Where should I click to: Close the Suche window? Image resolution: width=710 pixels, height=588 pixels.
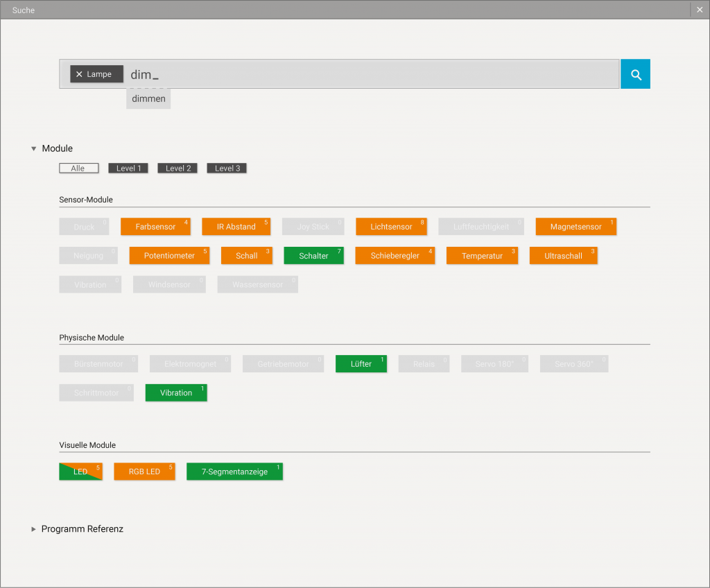(x=700, y=10)
